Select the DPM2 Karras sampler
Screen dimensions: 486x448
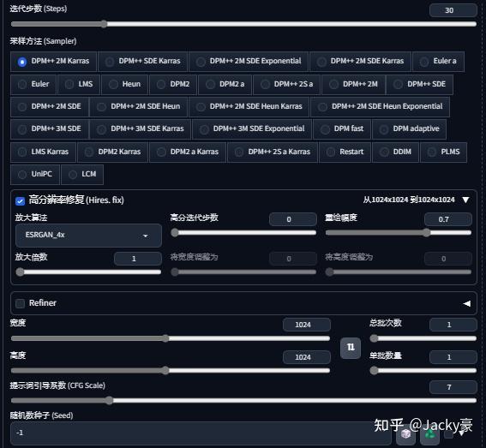coord(112,152)
